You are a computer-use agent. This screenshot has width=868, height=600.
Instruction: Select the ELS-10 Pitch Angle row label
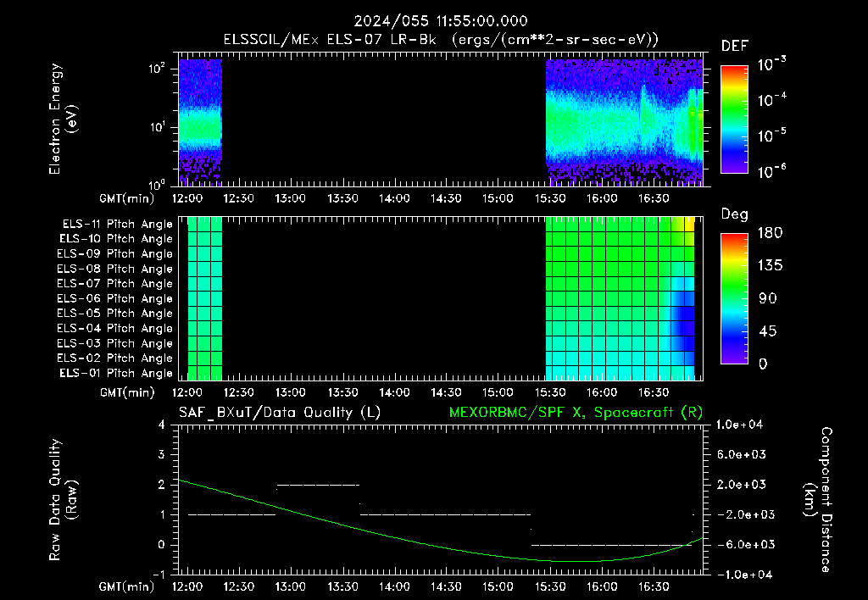(x=115, y=239)
